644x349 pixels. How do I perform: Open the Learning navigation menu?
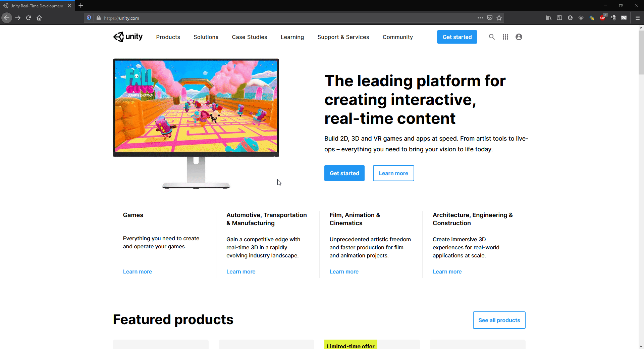[292, 37]
